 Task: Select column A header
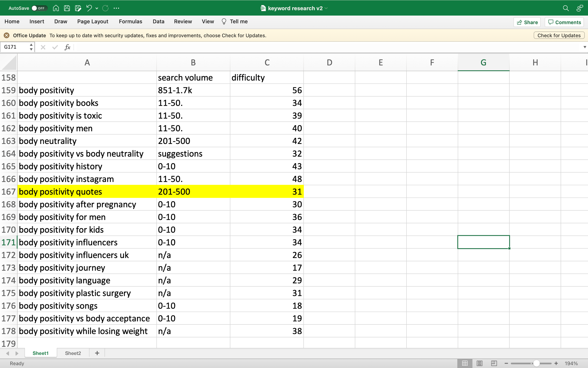[87, 63]
